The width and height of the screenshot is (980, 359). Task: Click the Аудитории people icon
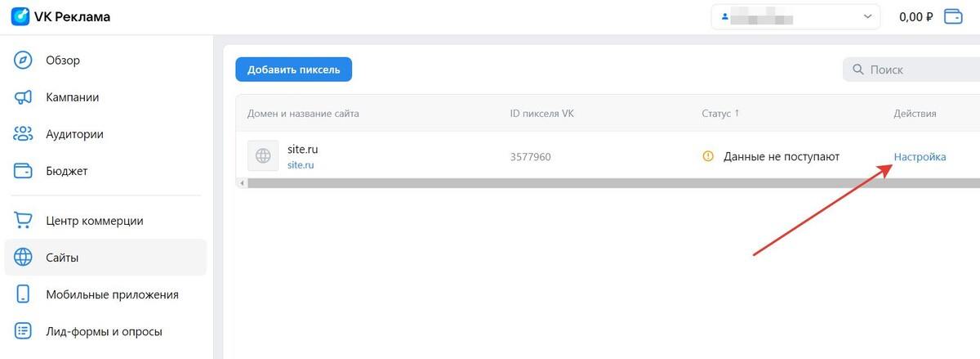click(24, 134)
